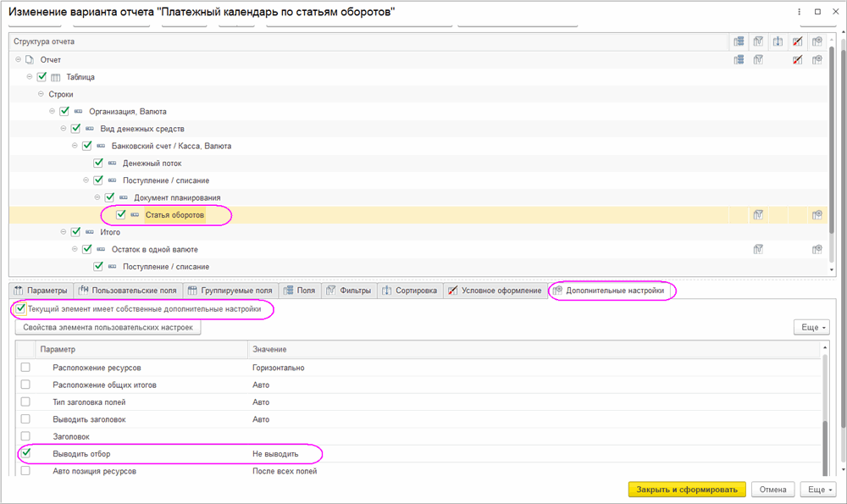Screen dimensions: 847x504
Task: Click conditional formatting icon in the Отчет row
Action: click(x=797, y=60)
